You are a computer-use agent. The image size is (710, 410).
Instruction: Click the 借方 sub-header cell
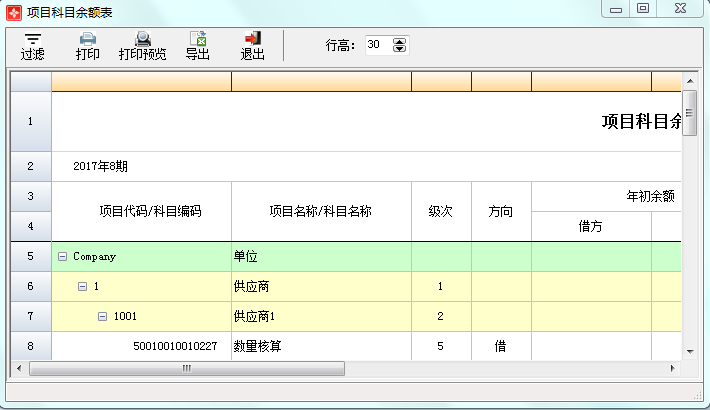[591, 226]
